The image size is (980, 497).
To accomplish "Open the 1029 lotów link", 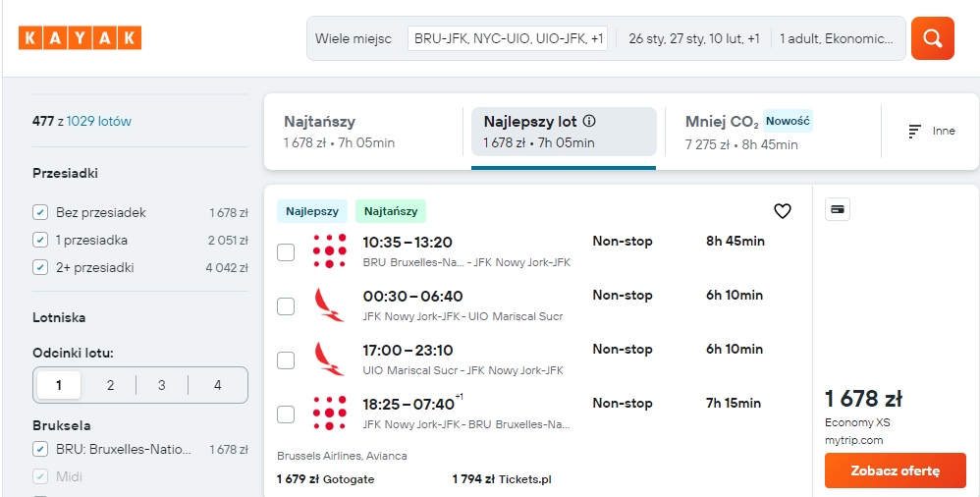I will pos(99,121).
